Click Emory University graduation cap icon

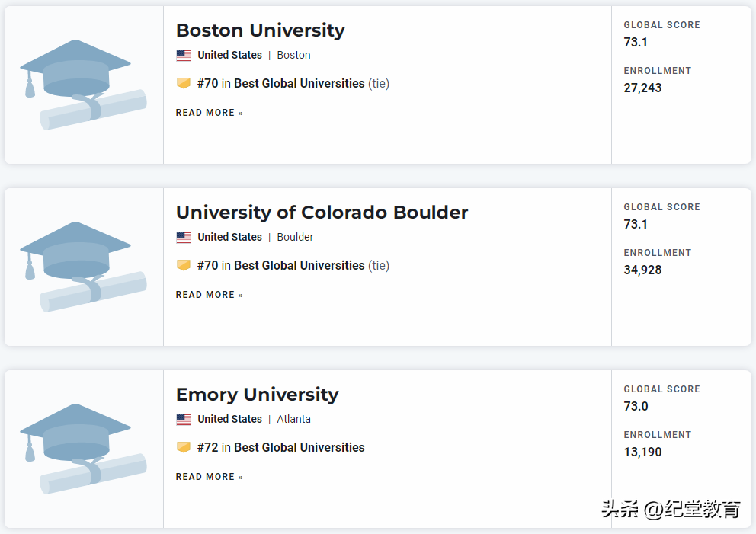pos(83,448)
